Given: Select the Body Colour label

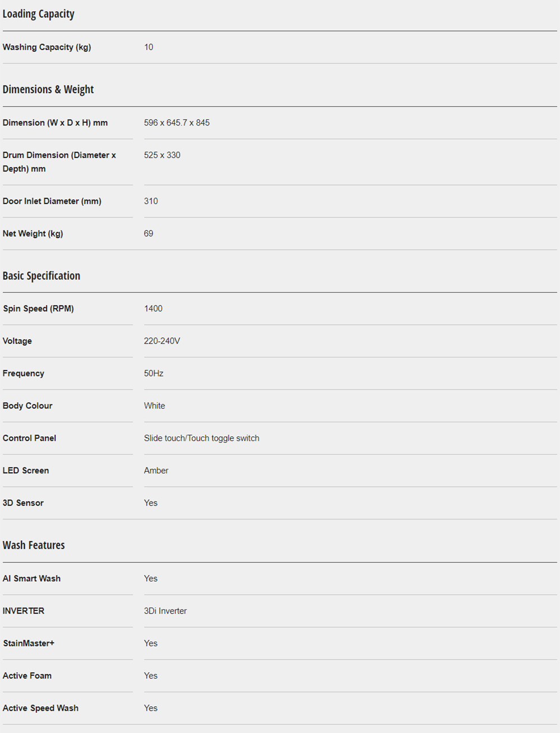Looking at the screenshot, I should point(27,406).
